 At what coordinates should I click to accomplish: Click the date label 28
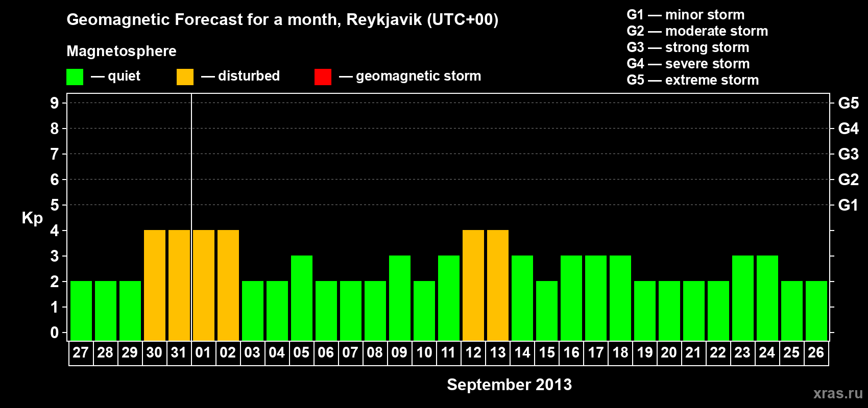(x=105, y=353)
